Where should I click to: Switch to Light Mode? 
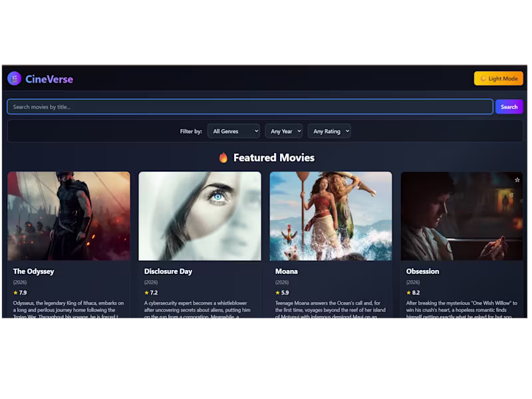tap(498, 78)
